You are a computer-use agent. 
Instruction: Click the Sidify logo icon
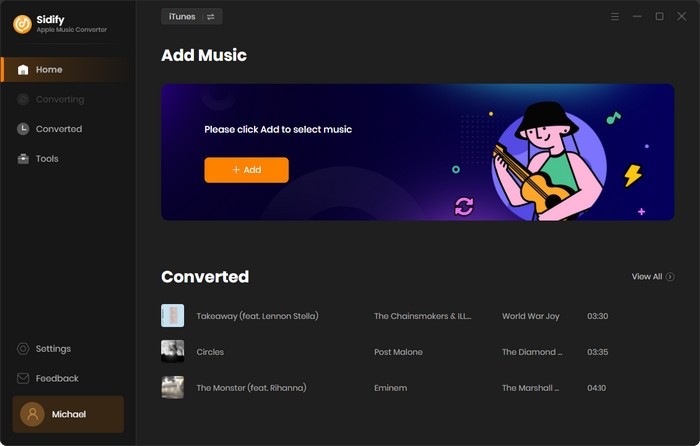22,24
